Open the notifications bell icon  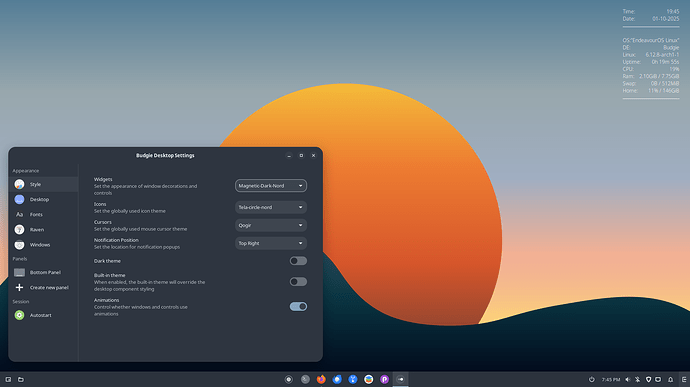point(670,380)
